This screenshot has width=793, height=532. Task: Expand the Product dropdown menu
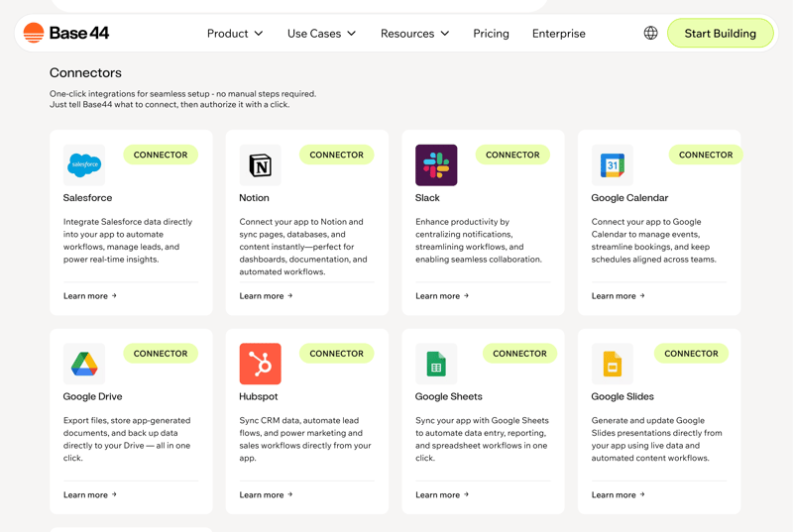point(235,34)
